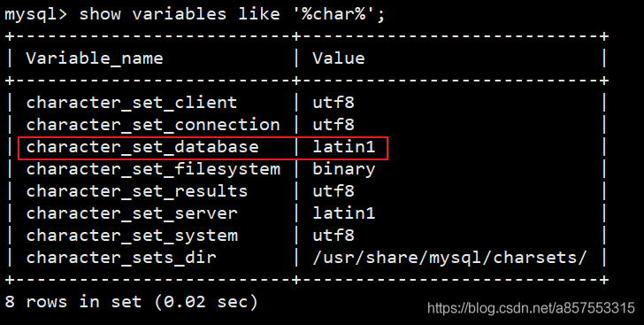
Task: Click the /usr/share/mysql/charsets/ path value
Action: point(449,258)
